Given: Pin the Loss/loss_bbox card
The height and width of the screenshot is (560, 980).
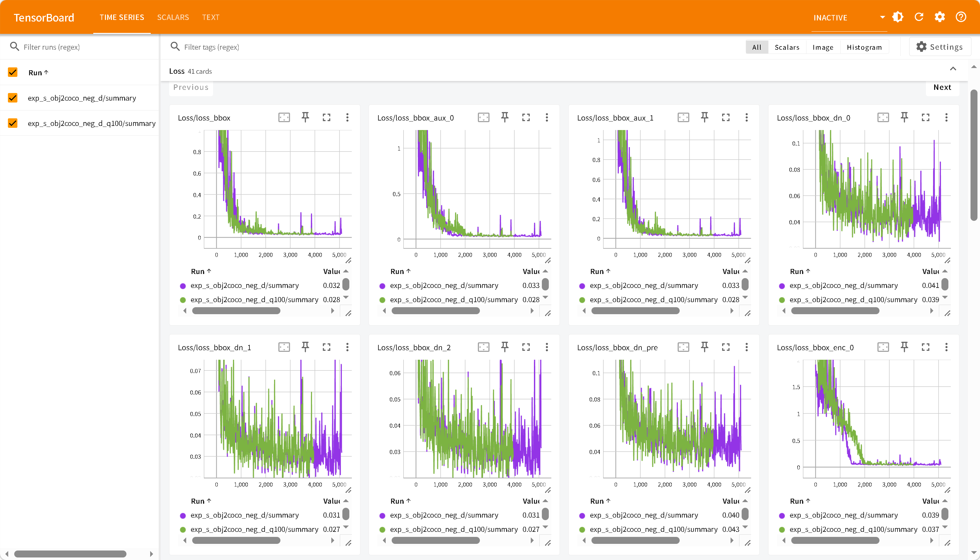Looking at the screenshot, I should (x=305, y=117).
